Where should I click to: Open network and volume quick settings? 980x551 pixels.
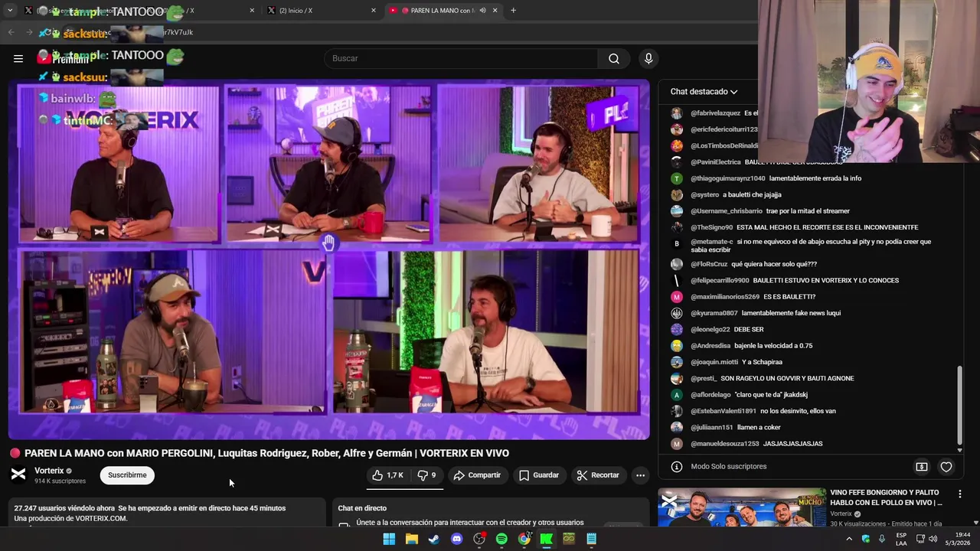(926, 539)
